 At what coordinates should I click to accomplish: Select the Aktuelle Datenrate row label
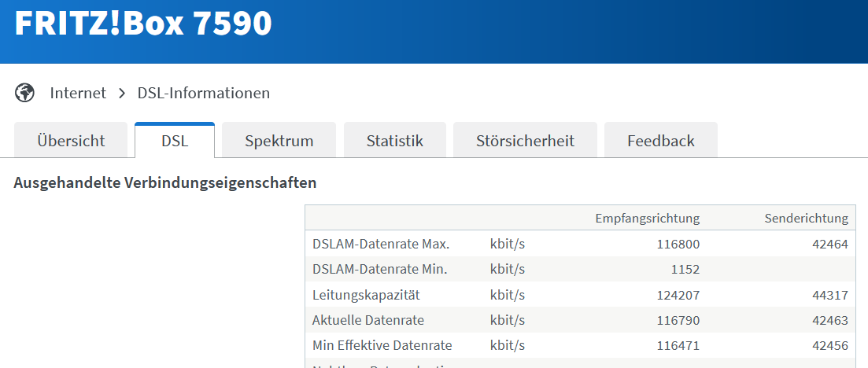(x=368, y=320)
